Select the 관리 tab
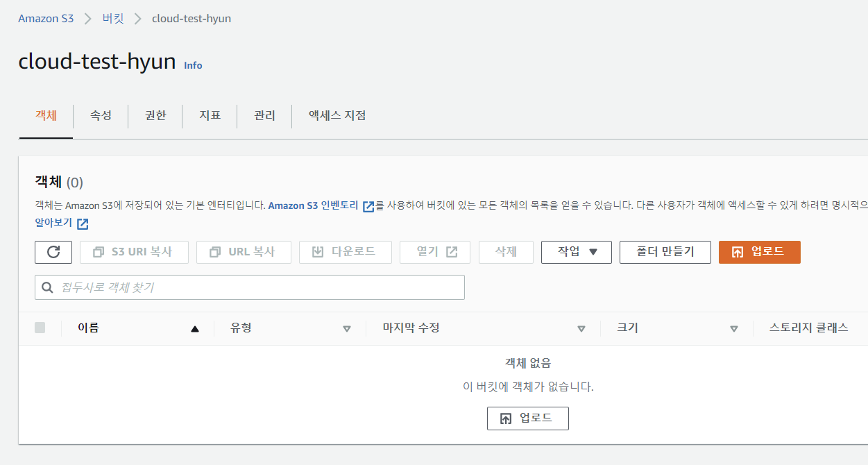Screen dimensions: 868x465 point(264,115)
